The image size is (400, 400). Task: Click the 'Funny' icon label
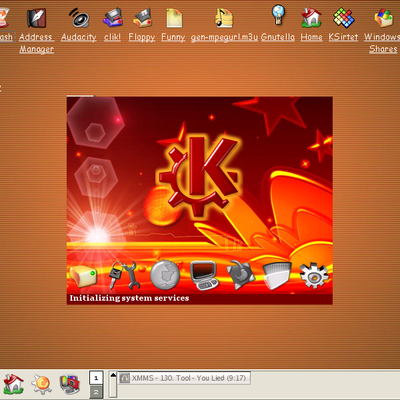pos(173,37)
